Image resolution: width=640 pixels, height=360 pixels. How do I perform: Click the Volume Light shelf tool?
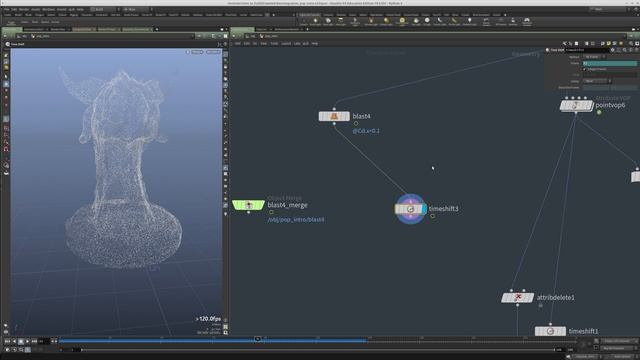(x=371, y=21)
